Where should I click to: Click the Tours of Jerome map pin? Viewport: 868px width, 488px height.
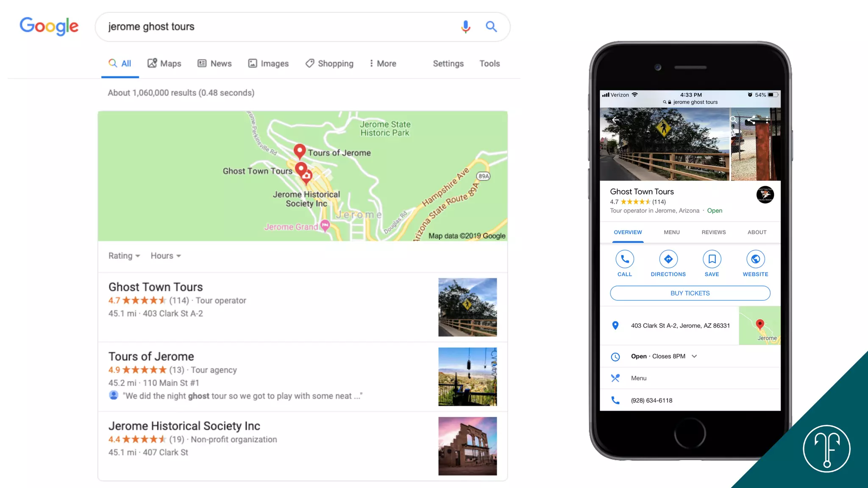click(300, 151)
